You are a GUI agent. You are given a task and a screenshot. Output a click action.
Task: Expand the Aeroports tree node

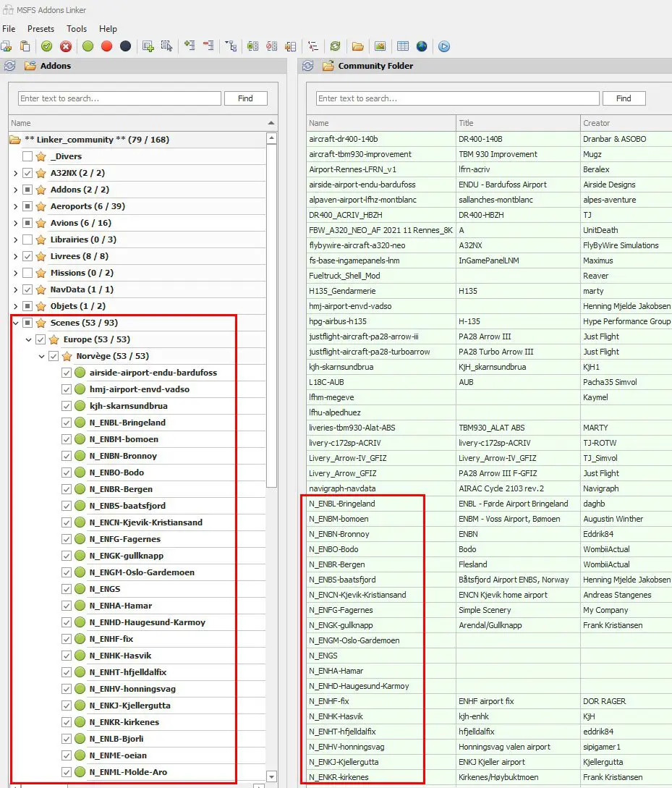[x=16, y=206]
